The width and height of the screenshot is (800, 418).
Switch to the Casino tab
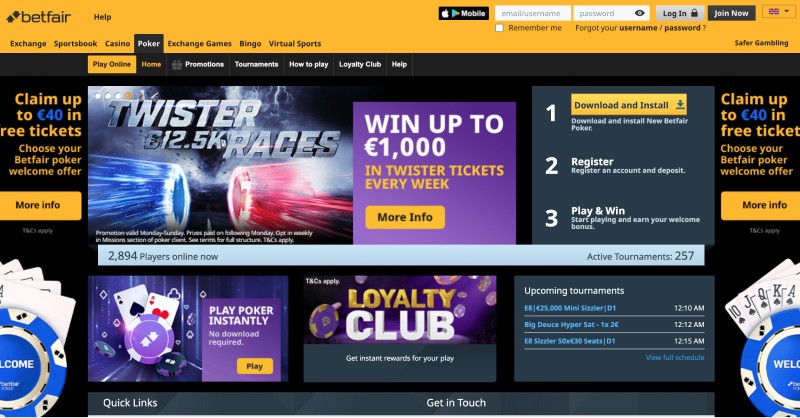click(117, 43)
